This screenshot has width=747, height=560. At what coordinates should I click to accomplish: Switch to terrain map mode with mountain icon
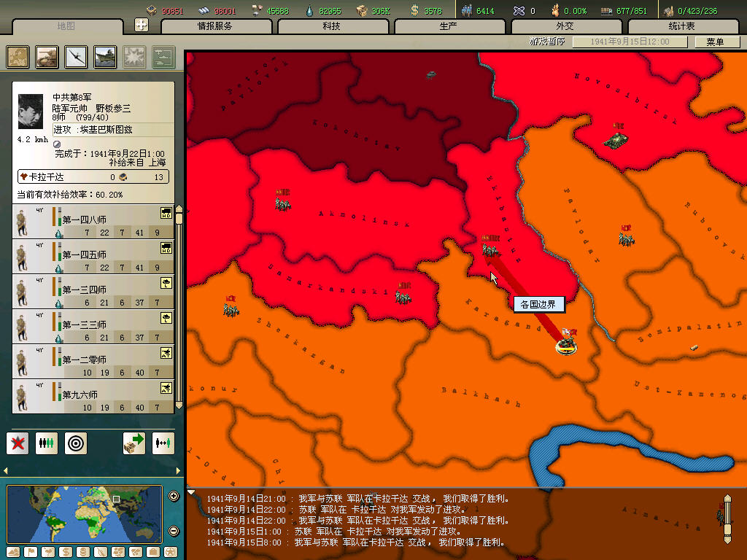coord(13,553)
